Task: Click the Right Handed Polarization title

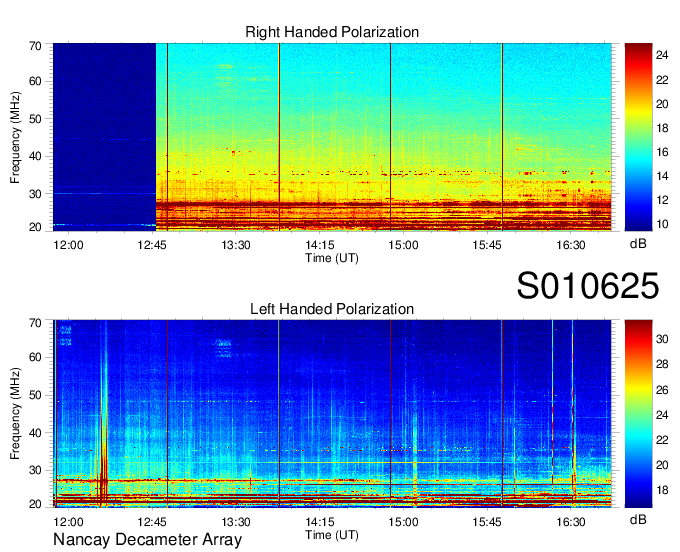Action: (332, 32)
